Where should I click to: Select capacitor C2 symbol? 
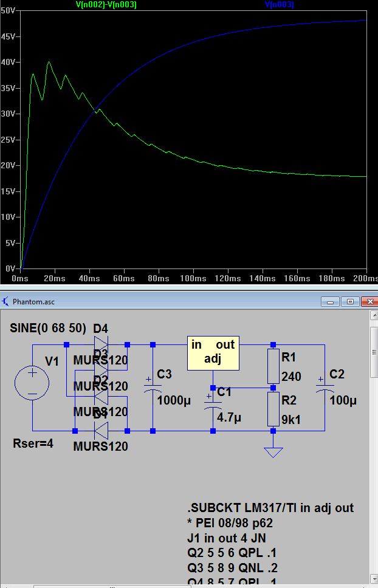325,385
